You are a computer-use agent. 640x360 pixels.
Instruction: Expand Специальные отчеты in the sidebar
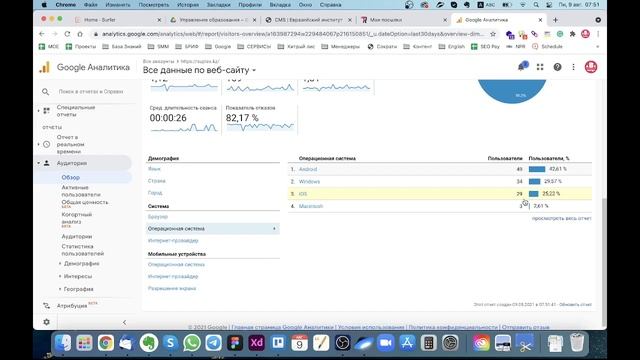[38, 111]
